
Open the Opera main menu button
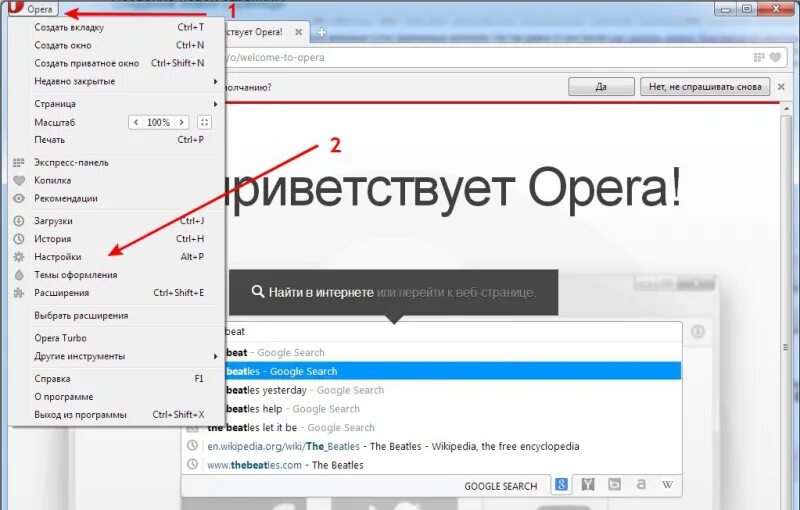(x=33, y=9)
